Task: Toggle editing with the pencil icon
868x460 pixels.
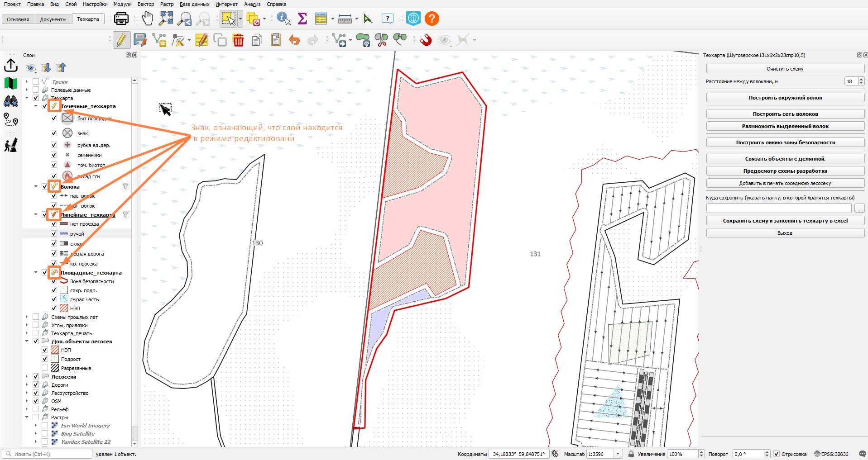Action: coord(121,40)
